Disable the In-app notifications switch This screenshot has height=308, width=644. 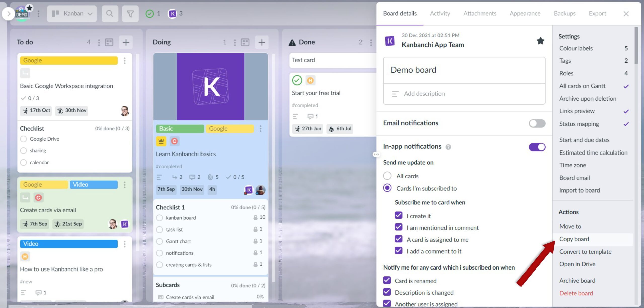coord(537,147)
